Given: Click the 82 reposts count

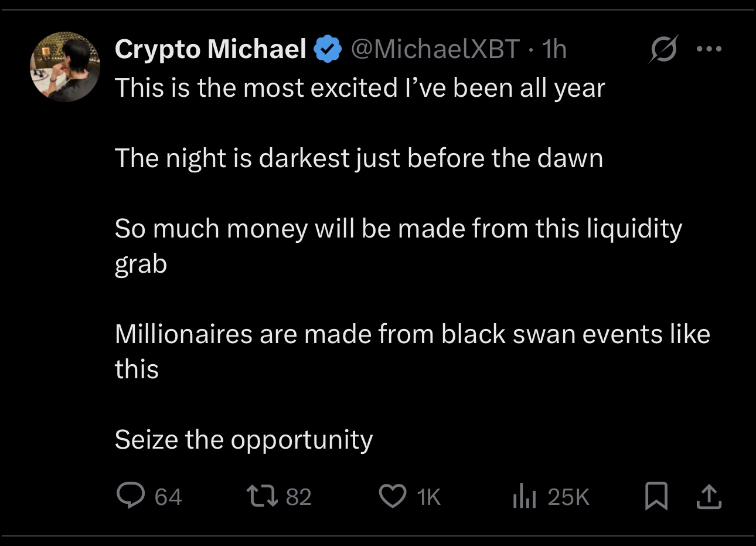Looking at the screenshot, I should tap(298, 497).
